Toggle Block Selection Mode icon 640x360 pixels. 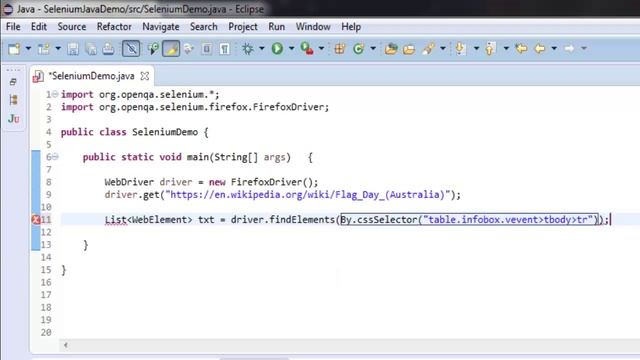[207, 49]
